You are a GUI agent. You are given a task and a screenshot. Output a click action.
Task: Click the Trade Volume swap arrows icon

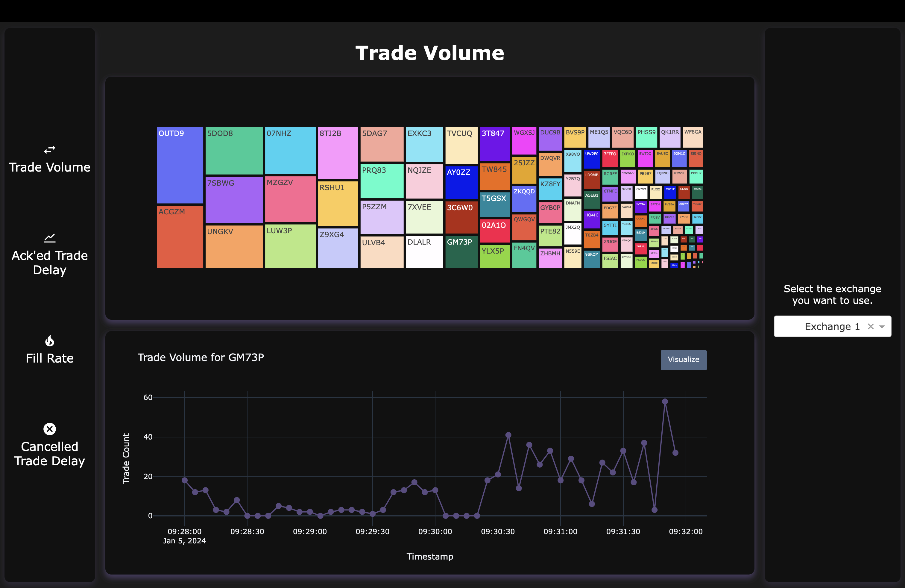pyautogui.click(x=49, y=149)
